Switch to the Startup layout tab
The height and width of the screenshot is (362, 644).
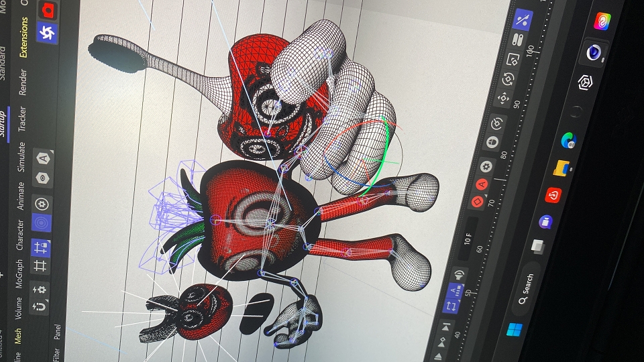(x=2, y=124)
